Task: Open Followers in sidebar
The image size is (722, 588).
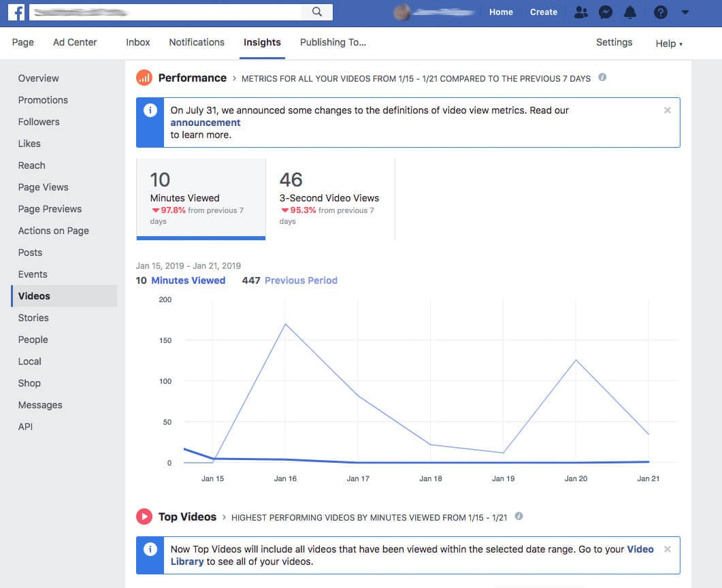Action: point(39,122)
